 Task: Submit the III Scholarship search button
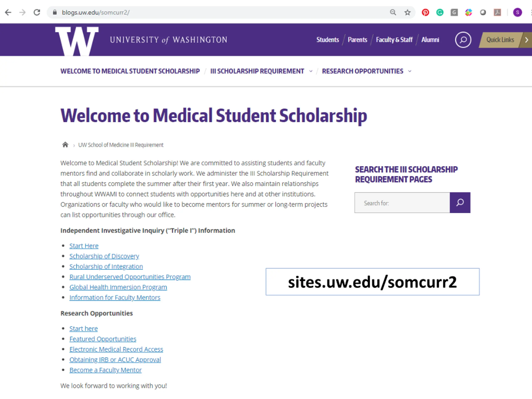click(x=460, y=202)
